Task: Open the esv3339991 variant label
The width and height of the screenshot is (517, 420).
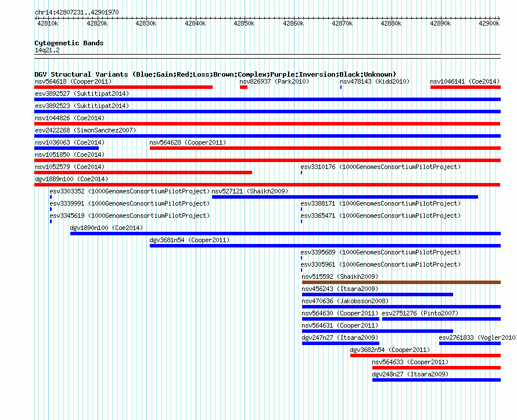Action: (x=130, y=203)
